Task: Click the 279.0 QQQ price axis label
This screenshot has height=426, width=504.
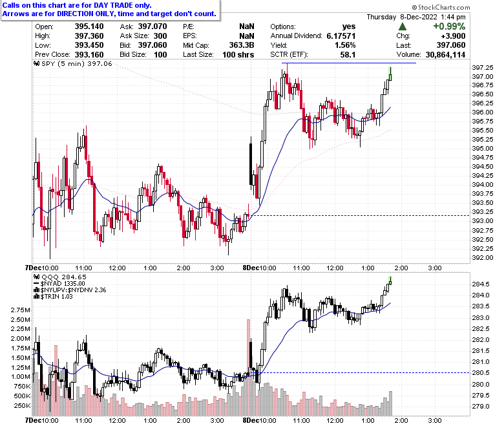Action: 481,407
